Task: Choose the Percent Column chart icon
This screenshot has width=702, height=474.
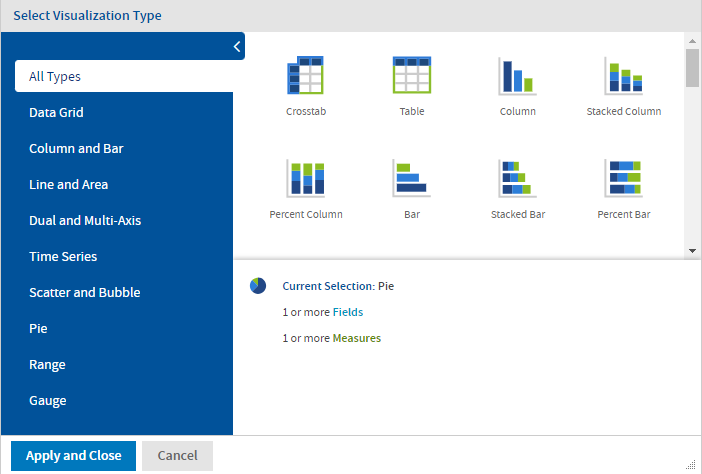Action: coord(306,178)
